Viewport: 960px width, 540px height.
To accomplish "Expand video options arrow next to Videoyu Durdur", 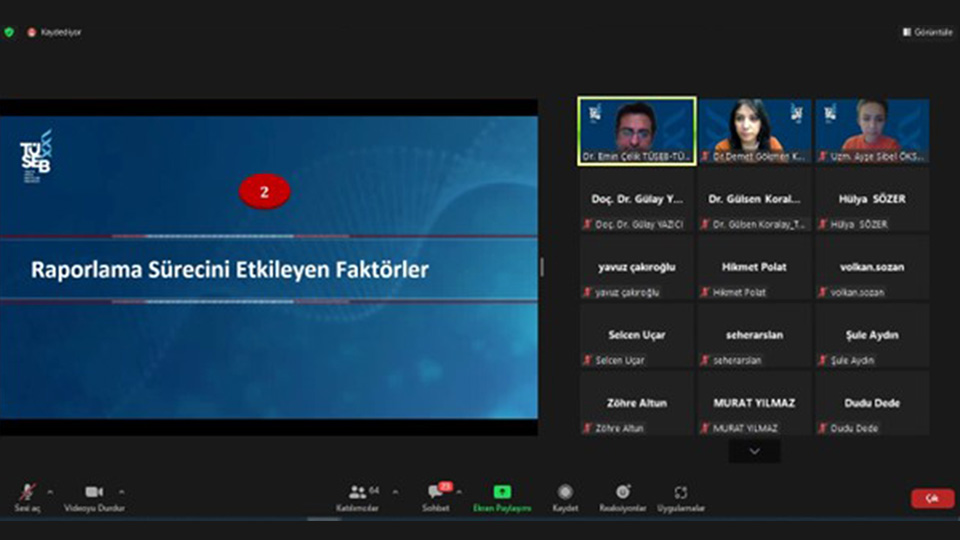I will click(122, 491).
